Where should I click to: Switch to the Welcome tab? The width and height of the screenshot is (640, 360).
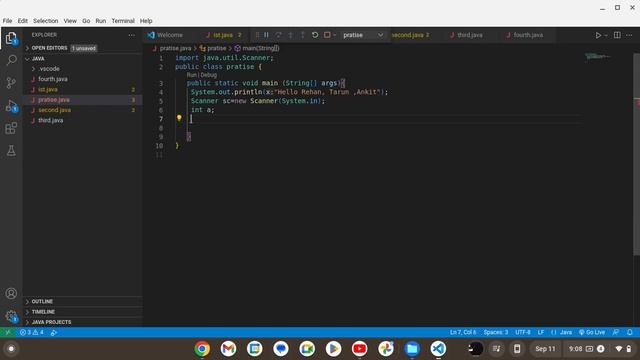tap(170, 35)
